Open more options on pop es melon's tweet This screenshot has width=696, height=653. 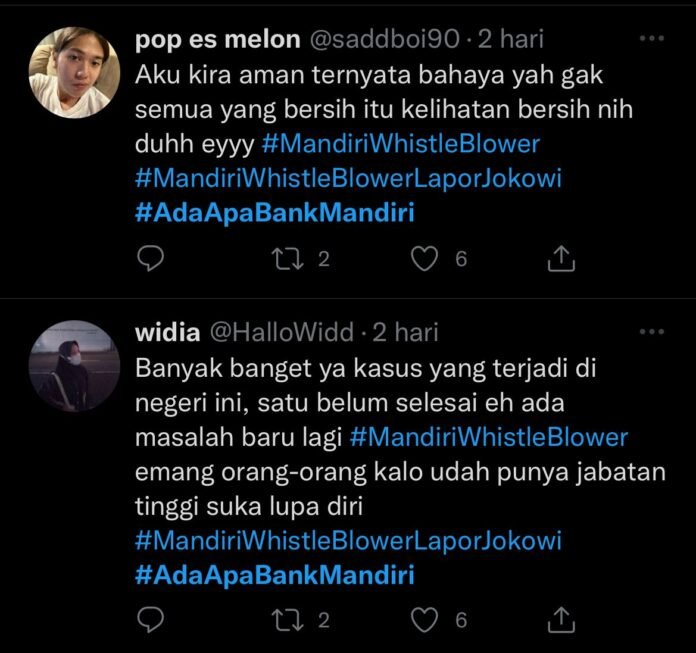(652, 39)
